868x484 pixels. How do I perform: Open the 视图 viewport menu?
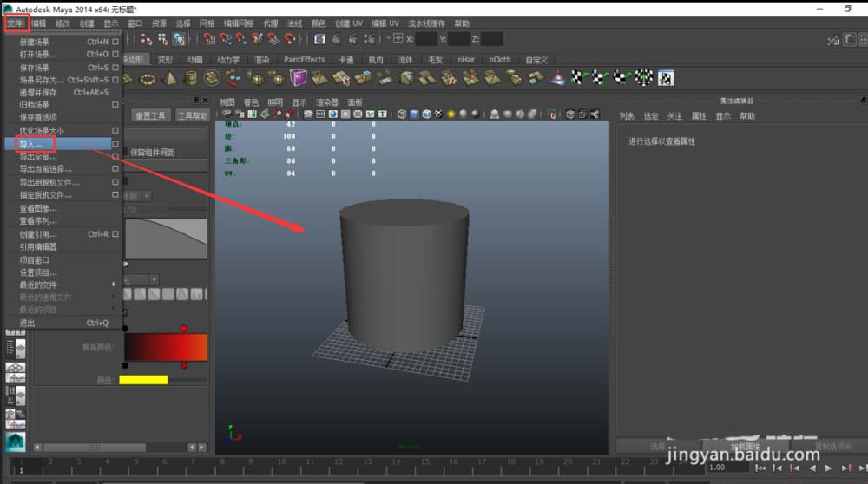[227, 102]
